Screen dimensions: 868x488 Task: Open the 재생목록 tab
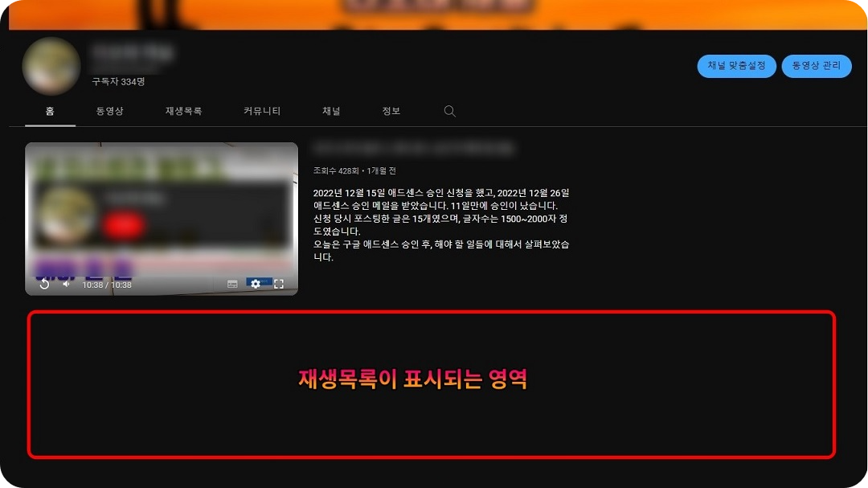coord(183,111)
